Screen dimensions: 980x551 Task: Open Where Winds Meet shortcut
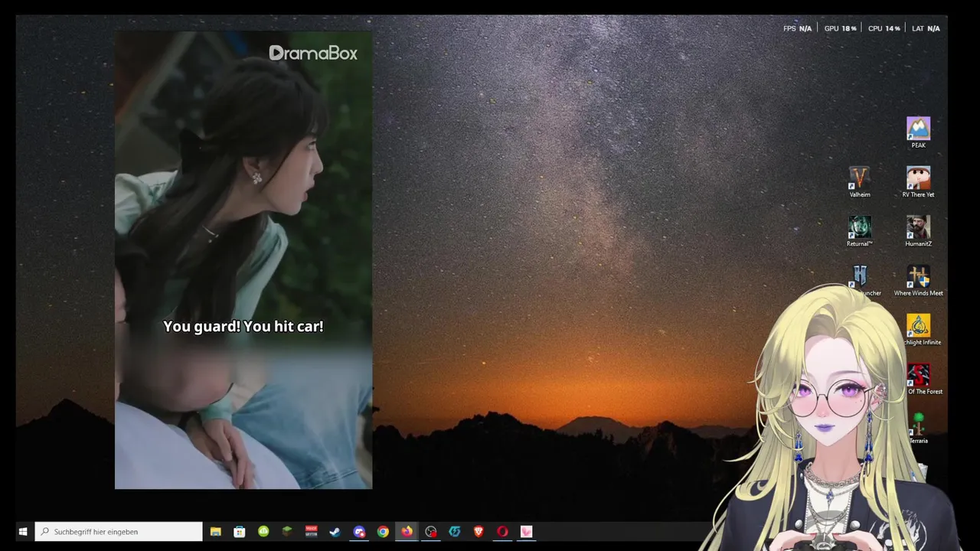(918, 281)
